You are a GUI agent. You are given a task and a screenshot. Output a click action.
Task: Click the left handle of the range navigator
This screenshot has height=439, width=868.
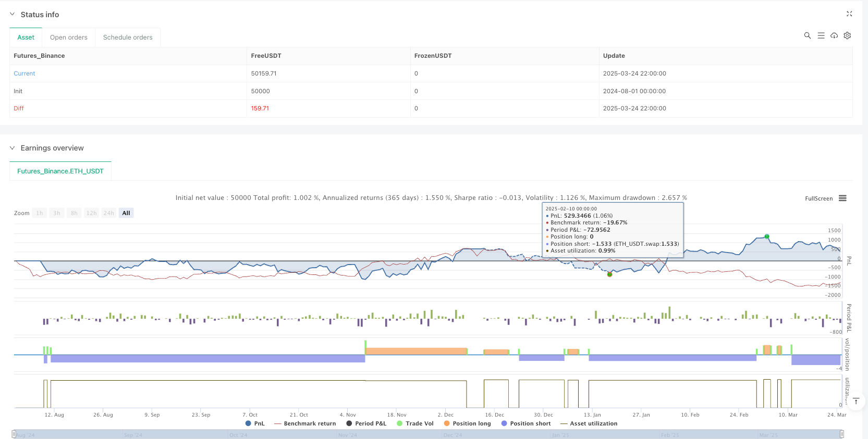point(14,434)
